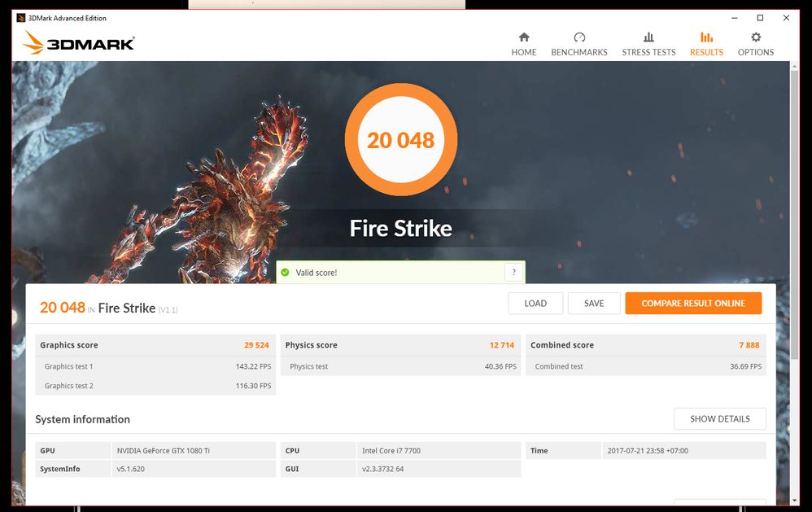Click the 3DMark title bar app icon

pyautogui.click(x=20, y=18)
